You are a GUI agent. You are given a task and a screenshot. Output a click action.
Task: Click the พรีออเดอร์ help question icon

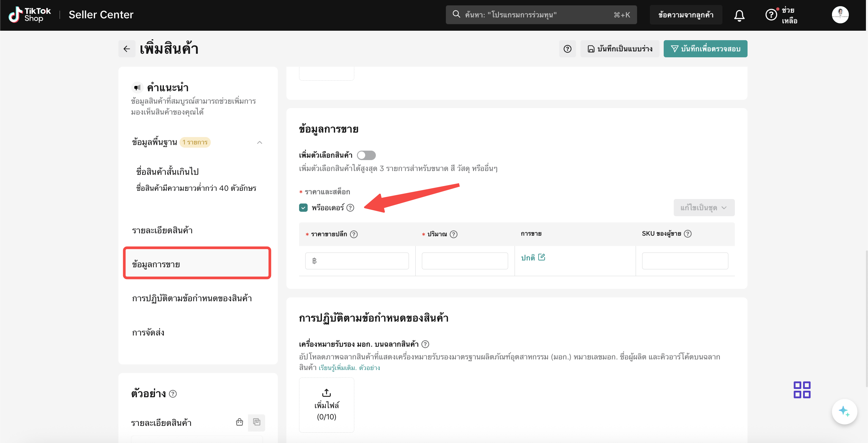[350, 208]
